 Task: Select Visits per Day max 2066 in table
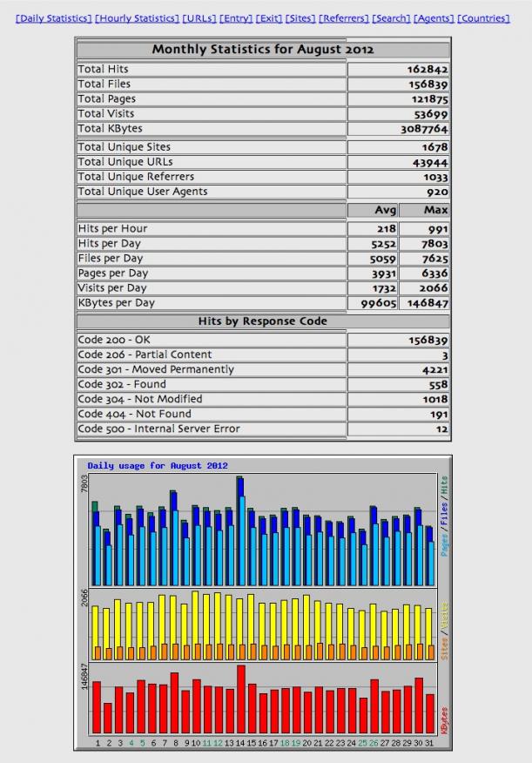pyautogui.click(x=434, y=288)
